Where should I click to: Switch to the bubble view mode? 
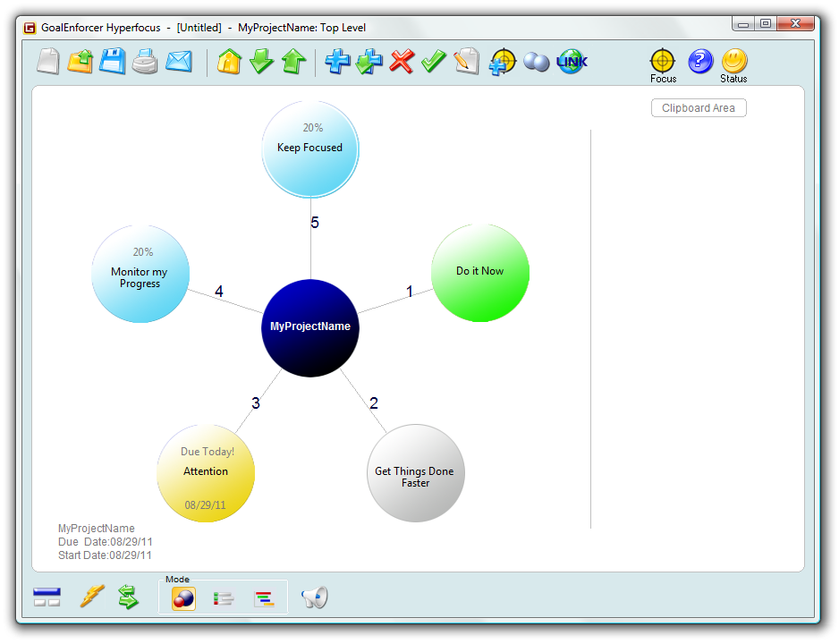(x=183, y=598)
